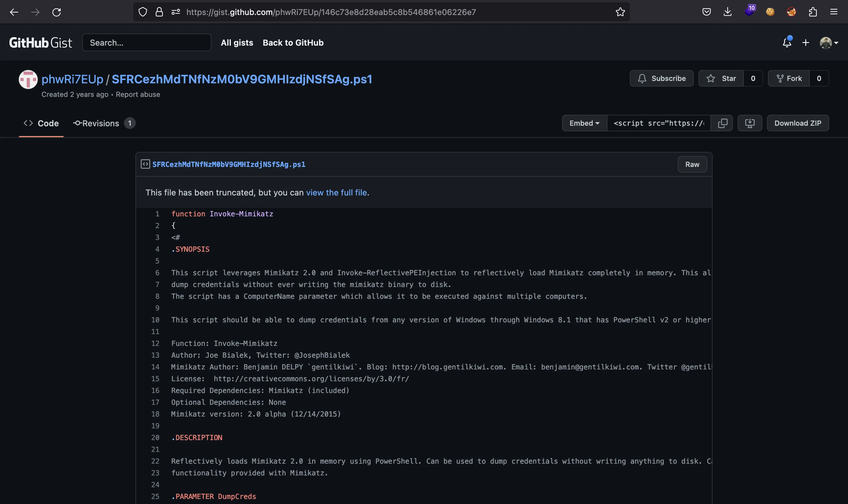Click the user avatar menu icon

click(829, 42)
